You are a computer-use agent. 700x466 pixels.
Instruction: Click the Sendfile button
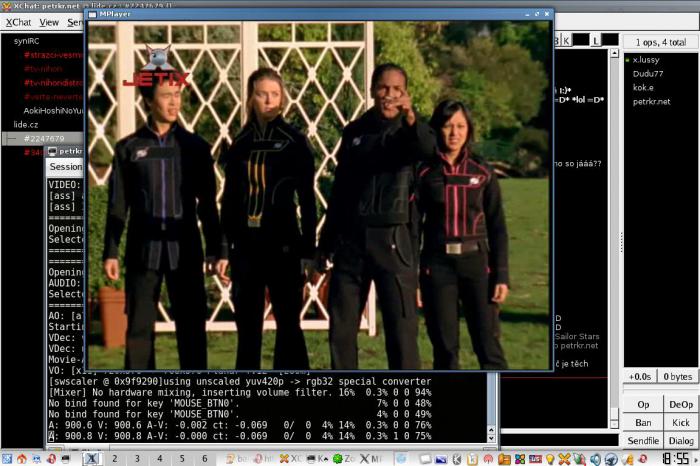point(643,441)
